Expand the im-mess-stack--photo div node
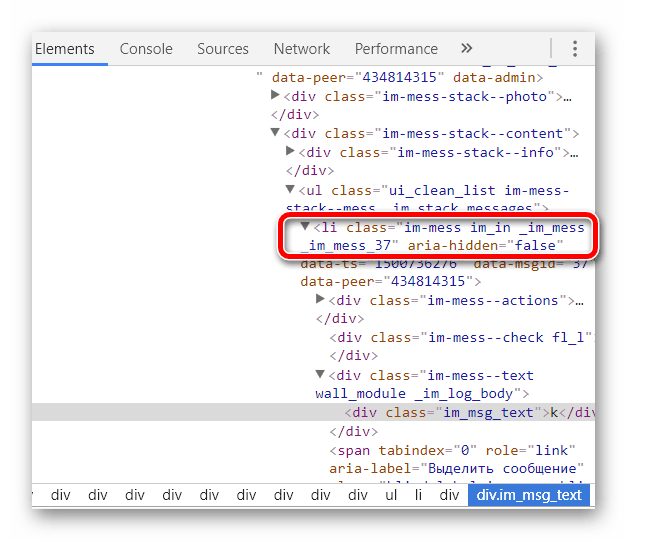 [x=276, y=96]
